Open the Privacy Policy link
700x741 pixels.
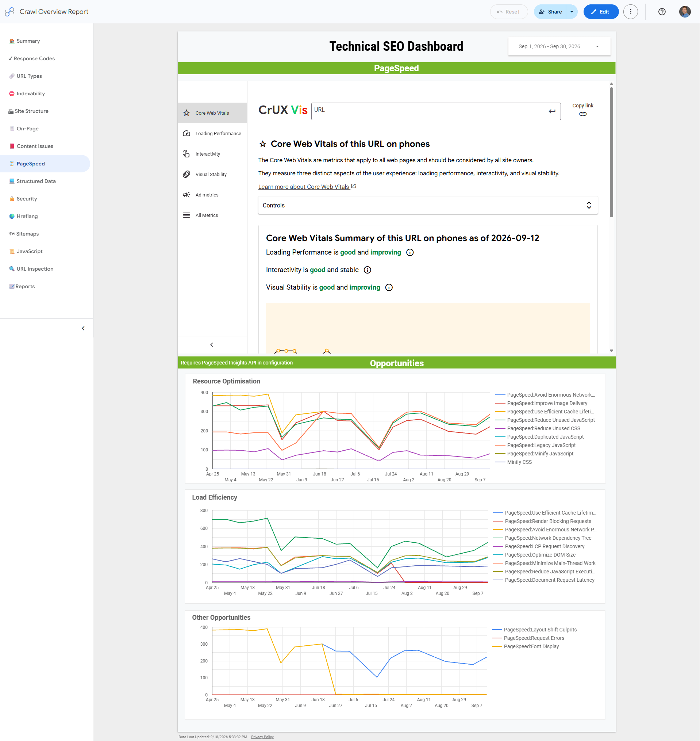262,737
